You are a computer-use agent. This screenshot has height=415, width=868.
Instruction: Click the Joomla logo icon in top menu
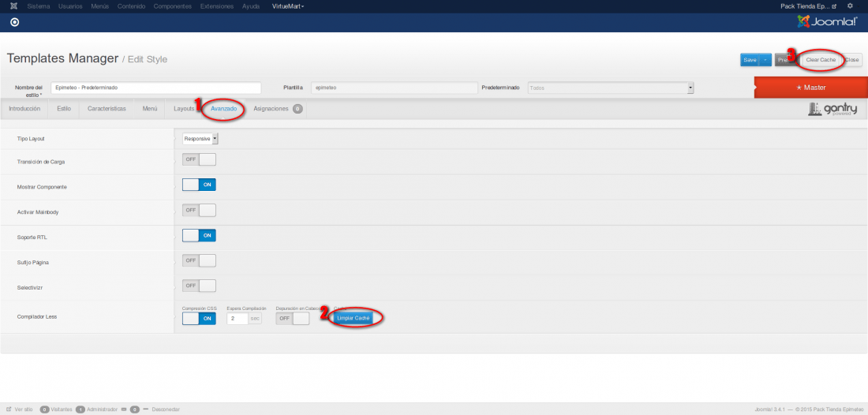[x=13, y=6]
